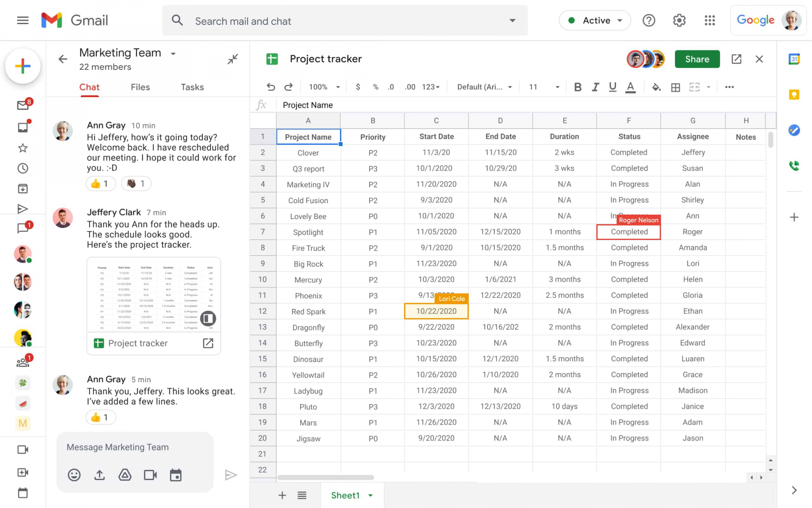Open the Marketing Team dropdown
Screen dimensions: 812x508
click(x=173, y=53)
